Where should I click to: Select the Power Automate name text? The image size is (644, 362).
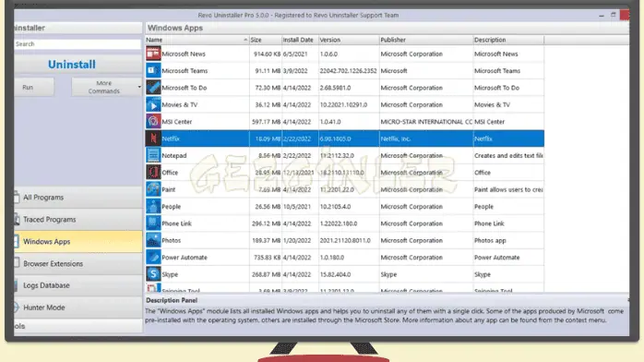coord(185,258)
